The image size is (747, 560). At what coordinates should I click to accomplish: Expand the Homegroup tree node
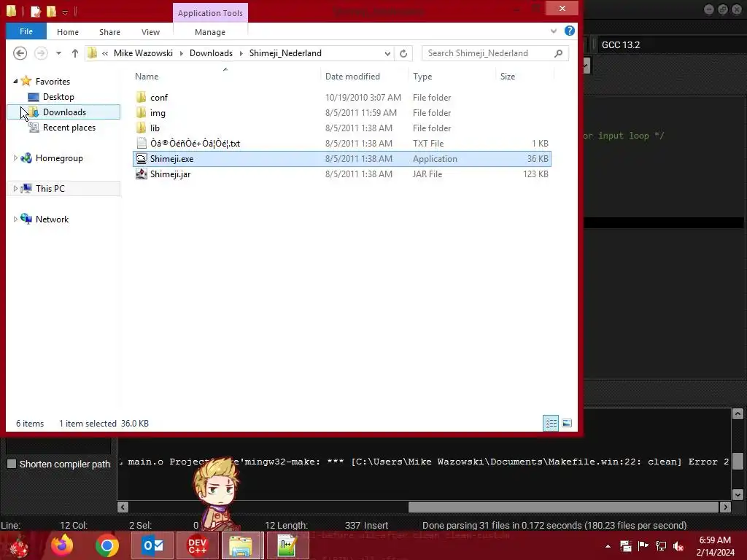15,158
